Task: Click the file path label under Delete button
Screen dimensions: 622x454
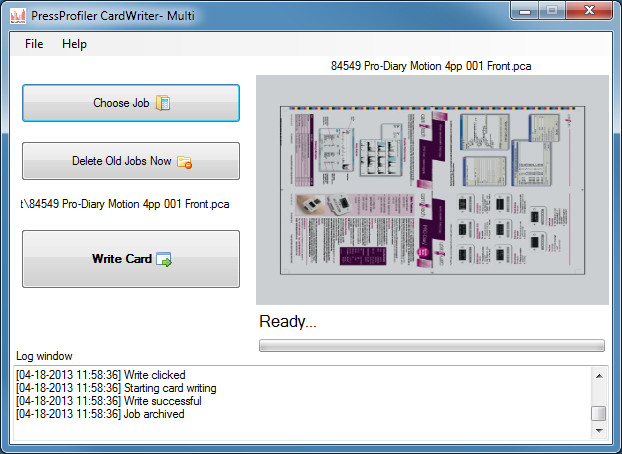Action: (124, 204)
